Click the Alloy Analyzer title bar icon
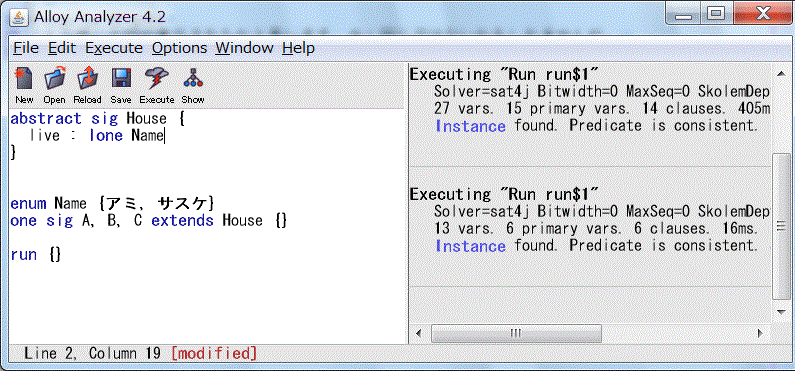The width and height of the screenshot is (795, 371). point(19,17)
